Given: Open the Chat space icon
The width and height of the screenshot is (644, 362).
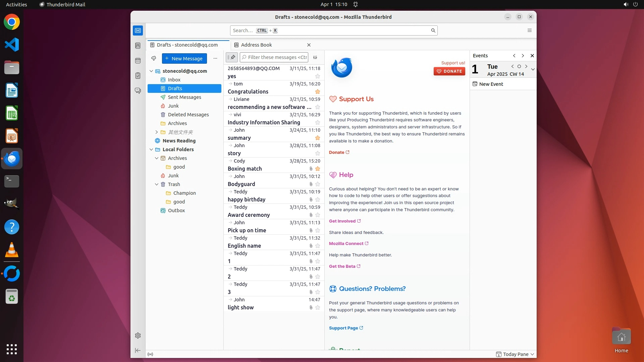Looking at the screenshot, I should click(138, 91).
